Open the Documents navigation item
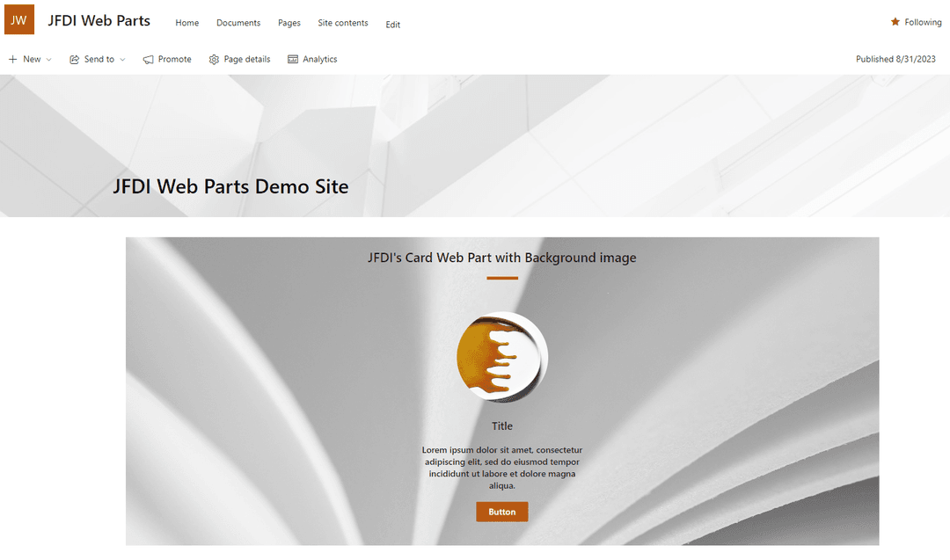 [237, 23]
